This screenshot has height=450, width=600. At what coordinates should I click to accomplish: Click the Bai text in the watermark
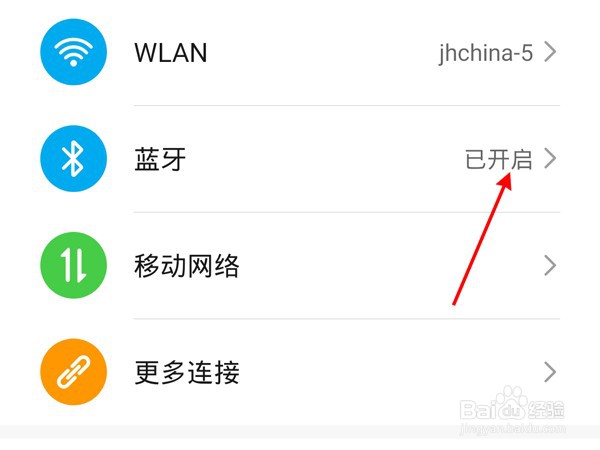[x=477, y=409]
